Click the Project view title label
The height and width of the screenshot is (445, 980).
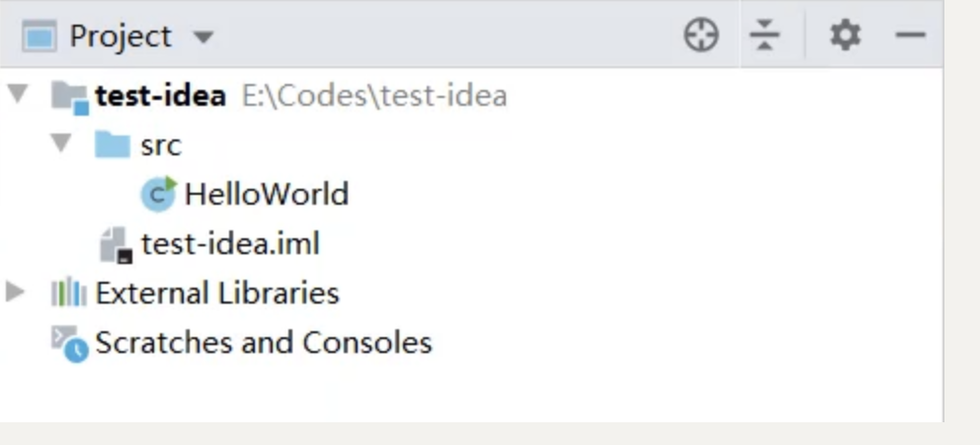(x=120, y=37)
